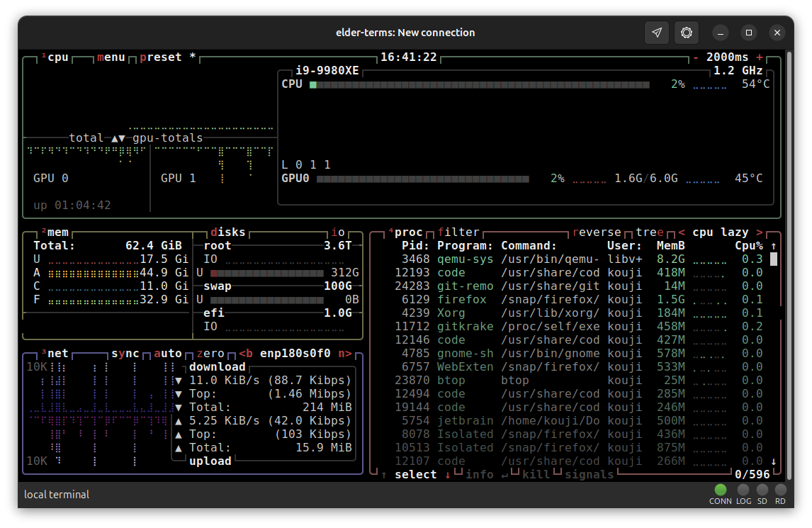Click the i9-9980XE CPU name label

point(327,70)
